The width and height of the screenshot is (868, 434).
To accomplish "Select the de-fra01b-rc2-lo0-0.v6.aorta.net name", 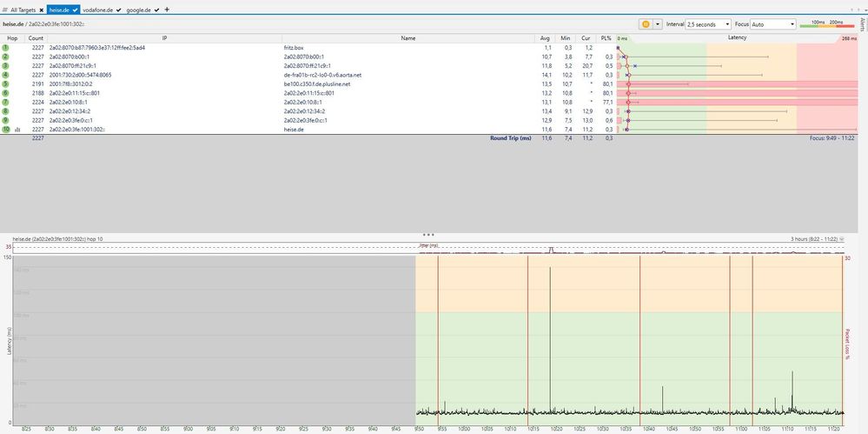I will [x=322, y=75].
